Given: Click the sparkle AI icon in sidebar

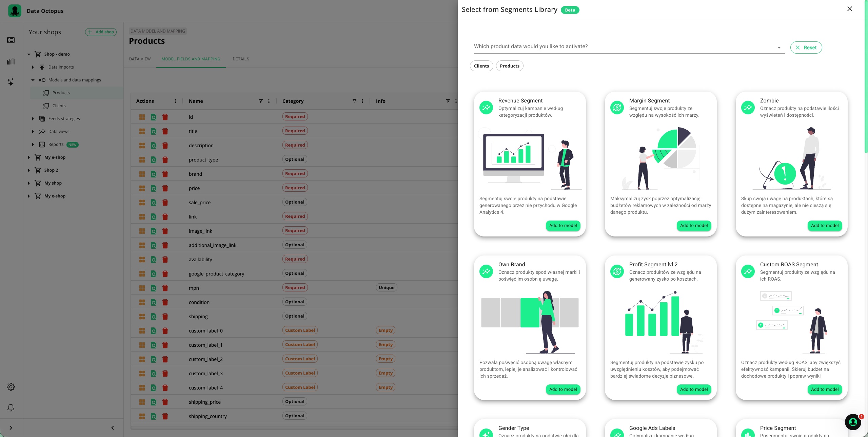Looking at the screenshot, I should [x=11, y=82].
